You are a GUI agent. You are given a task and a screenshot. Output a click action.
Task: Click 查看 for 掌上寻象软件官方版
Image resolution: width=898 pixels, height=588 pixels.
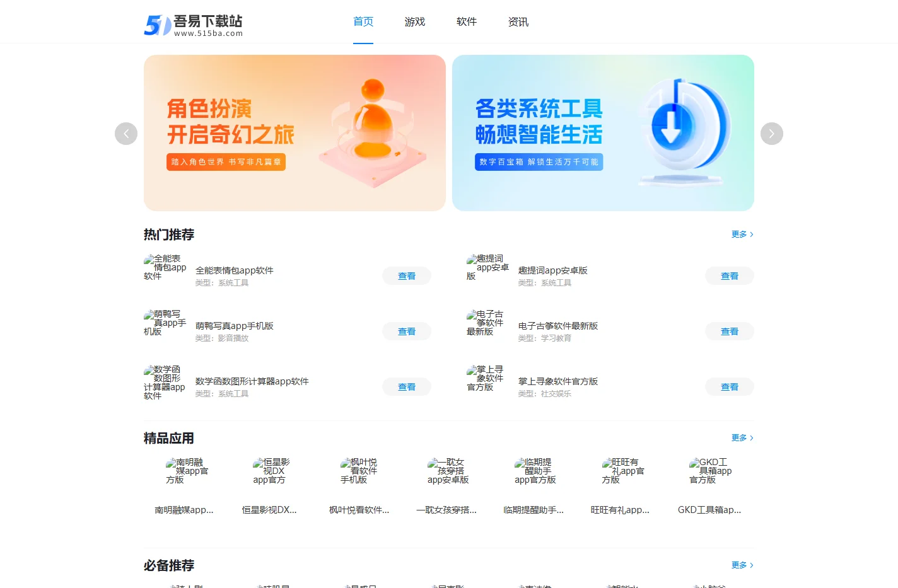(730, 387)
